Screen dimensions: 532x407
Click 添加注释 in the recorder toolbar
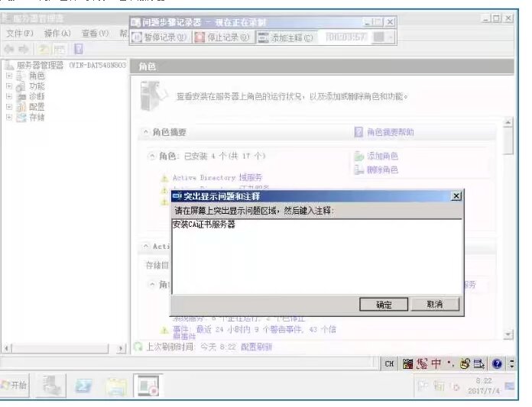click(286, 37)
